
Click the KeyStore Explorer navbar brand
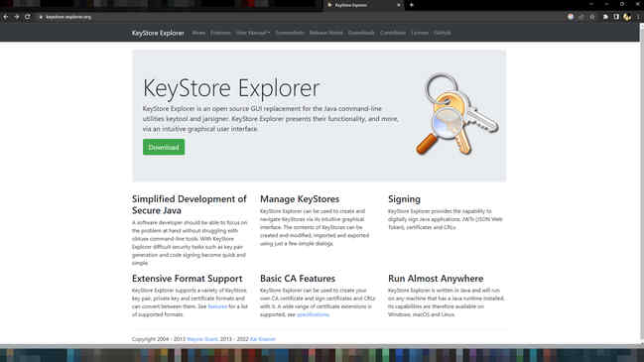pyautogui.click(x=158, y=33)
